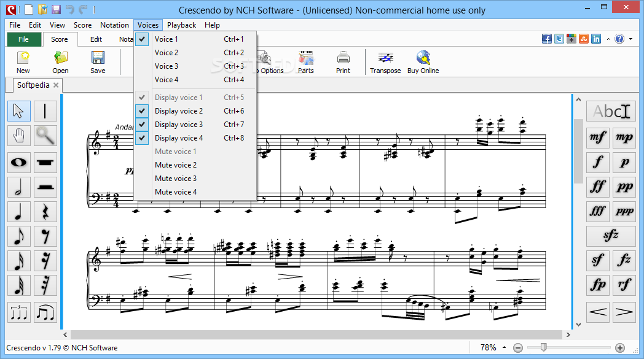
Task: Open the Parts button
Action: [x=306, y=63]
